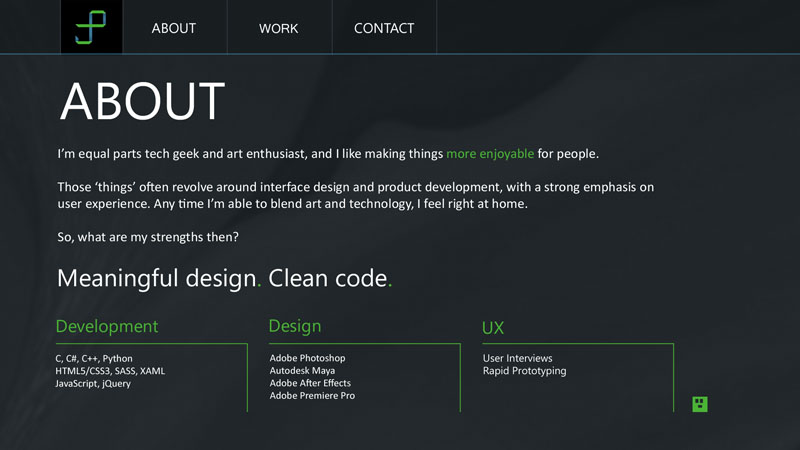Click the 'Autodesk Maya' skill entry
This screenshot has height=450, width=800.
pos(302,371)
